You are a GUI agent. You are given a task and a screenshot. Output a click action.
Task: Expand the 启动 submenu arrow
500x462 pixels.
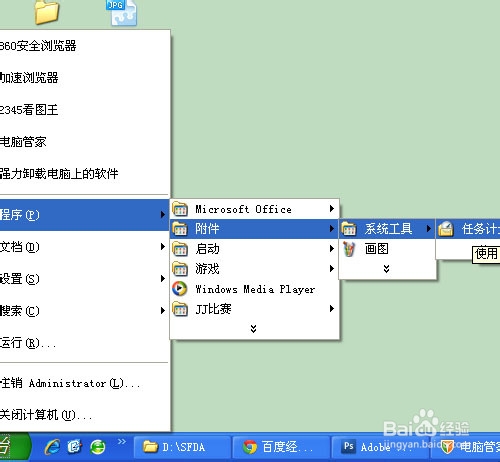pos(331,248)
